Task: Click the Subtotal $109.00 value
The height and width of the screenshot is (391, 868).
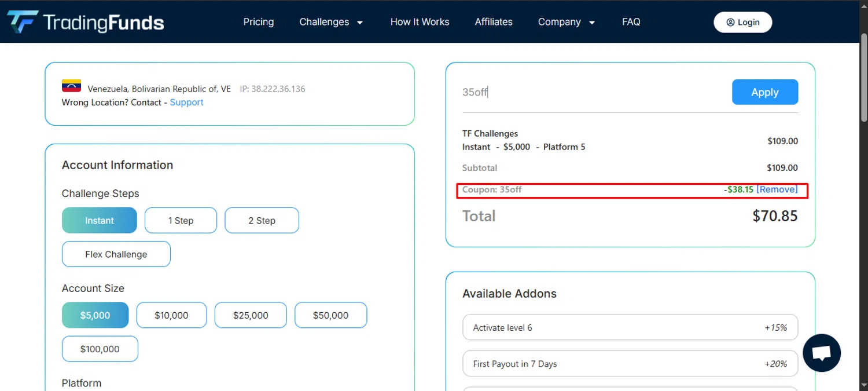Action: pyautogui.click(x=782, y=168)
